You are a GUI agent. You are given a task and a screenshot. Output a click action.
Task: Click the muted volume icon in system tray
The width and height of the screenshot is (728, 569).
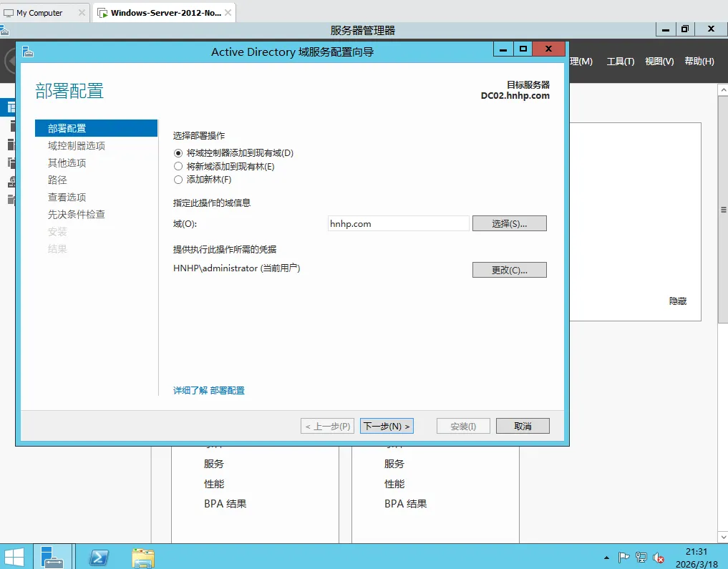(658, 557)
